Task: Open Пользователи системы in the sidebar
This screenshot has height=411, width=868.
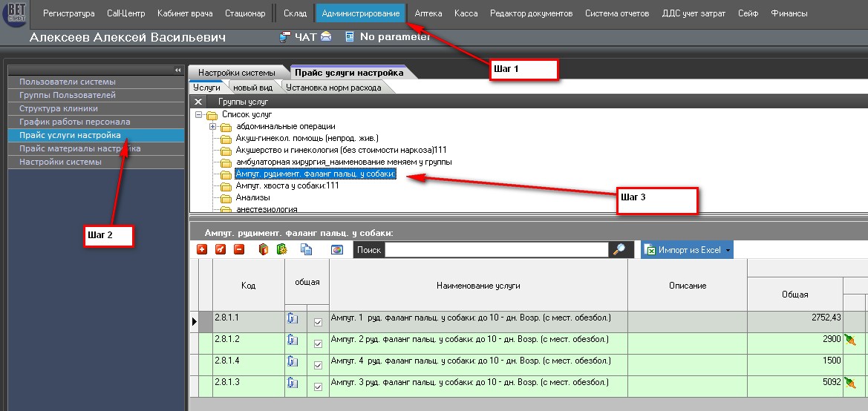Action: click(x=68, y=82)
